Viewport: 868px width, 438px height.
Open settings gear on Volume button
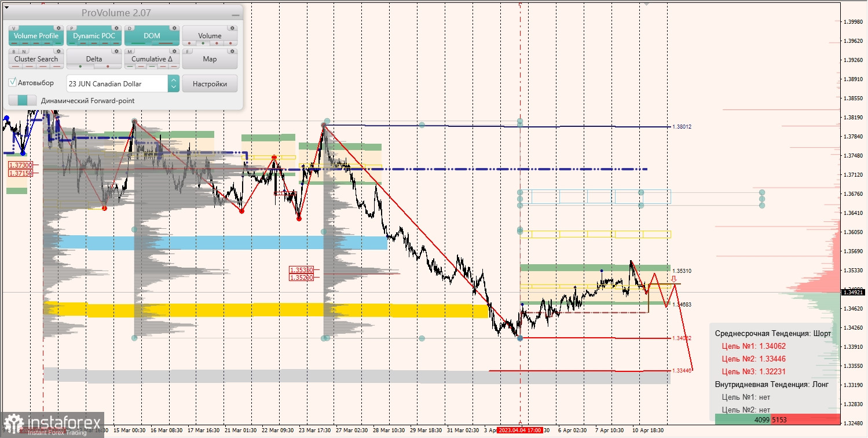click(x=232, y=28)
